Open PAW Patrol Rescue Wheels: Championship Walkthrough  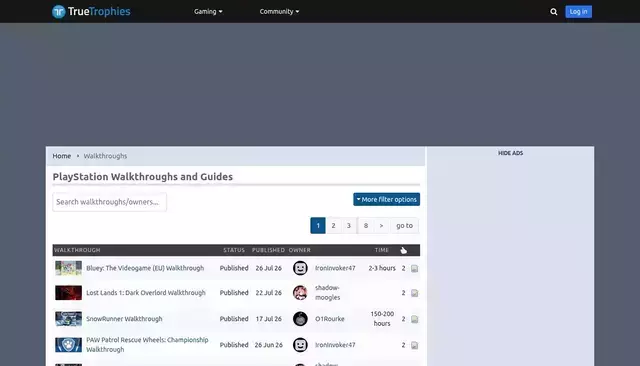point(147,345)
